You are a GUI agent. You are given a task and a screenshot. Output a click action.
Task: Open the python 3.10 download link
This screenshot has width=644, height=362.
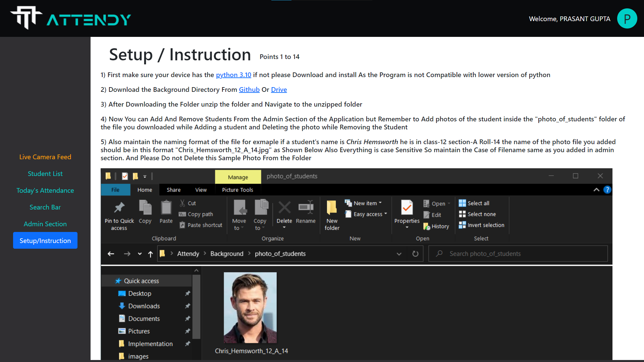pyautogui.click(x=233, y=75)
